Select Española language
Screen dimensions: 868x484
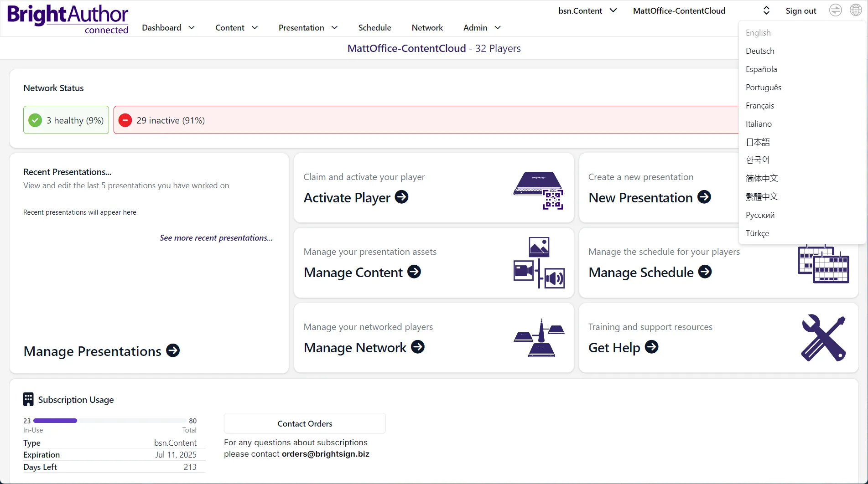click(x=761, y=69)
